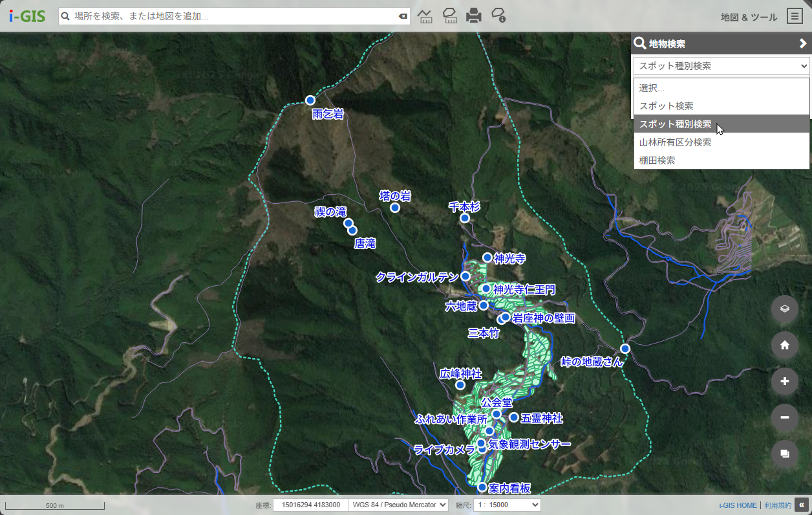Click the 500 m scale bar
This screenshot has width=812, height=515.
tap(55, 505)
